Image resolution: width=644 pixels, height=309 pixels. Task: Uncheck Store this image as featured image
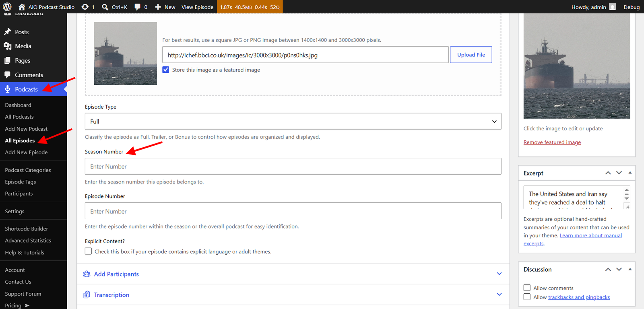[x=166, y=70]
